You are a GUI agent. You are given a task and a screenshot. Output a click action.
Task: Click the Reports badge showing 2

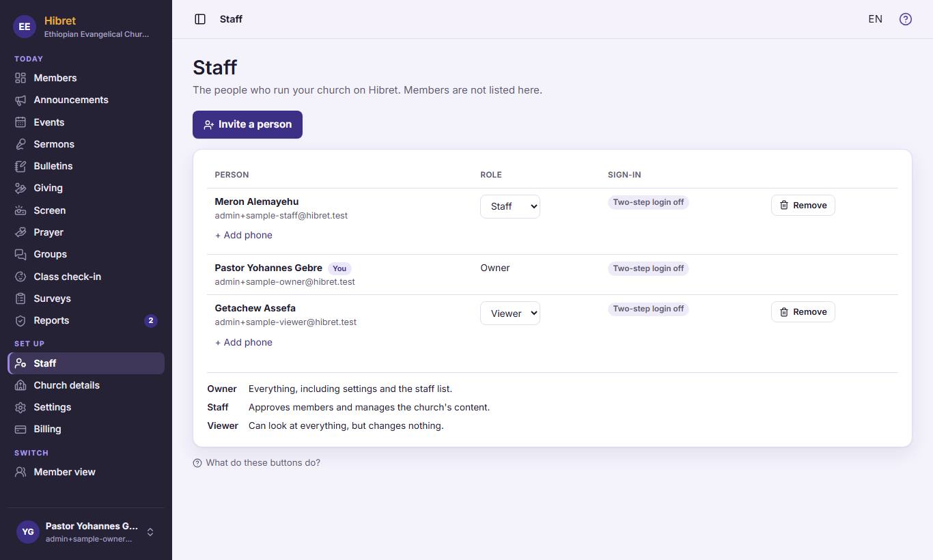151,320
